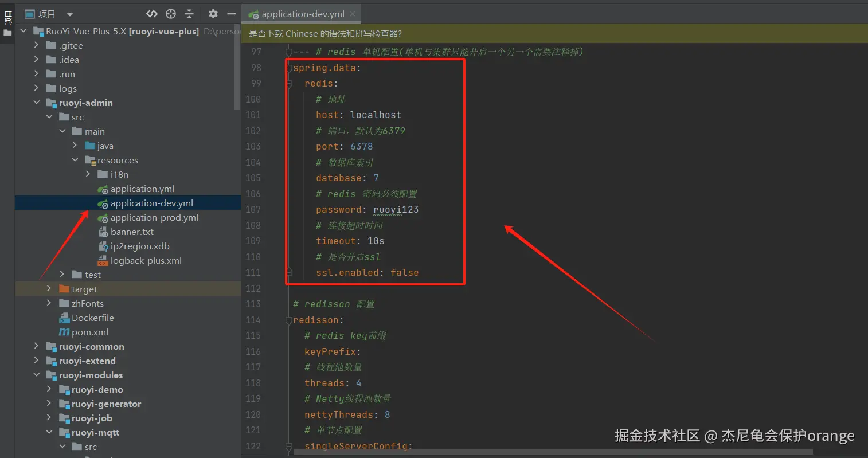Hide the project panel with minus icon
The width and height of the screenshot is (868, 458).
pos(232,14)
